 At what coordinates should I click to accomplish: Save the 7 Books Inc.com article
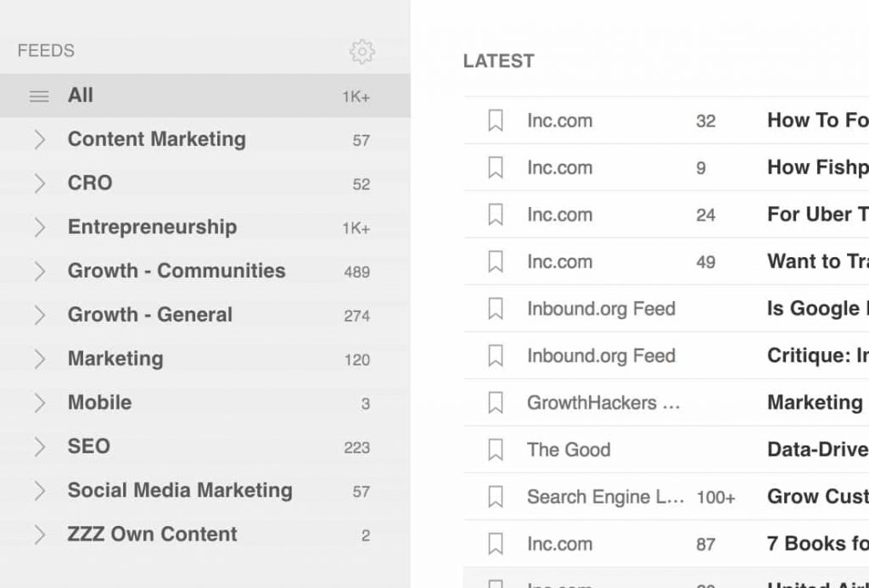click(x=495, y=544)
